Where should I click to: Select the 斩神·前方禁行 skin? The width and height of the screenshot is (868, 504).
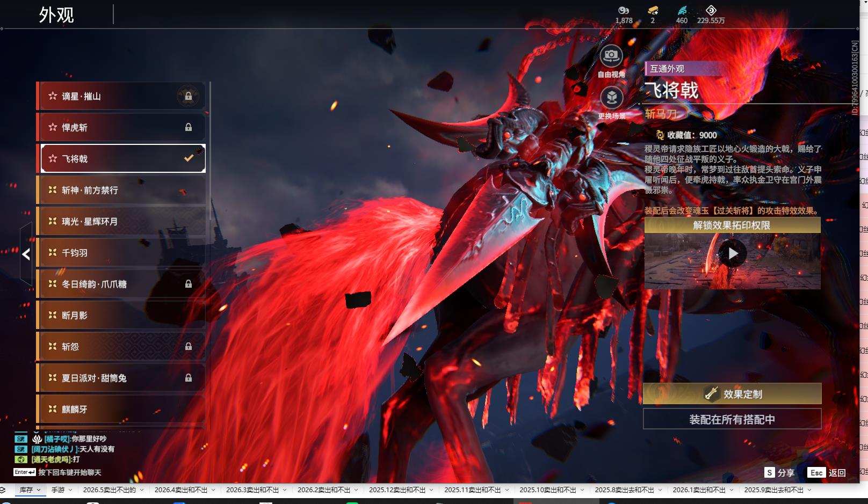point(121,190)
